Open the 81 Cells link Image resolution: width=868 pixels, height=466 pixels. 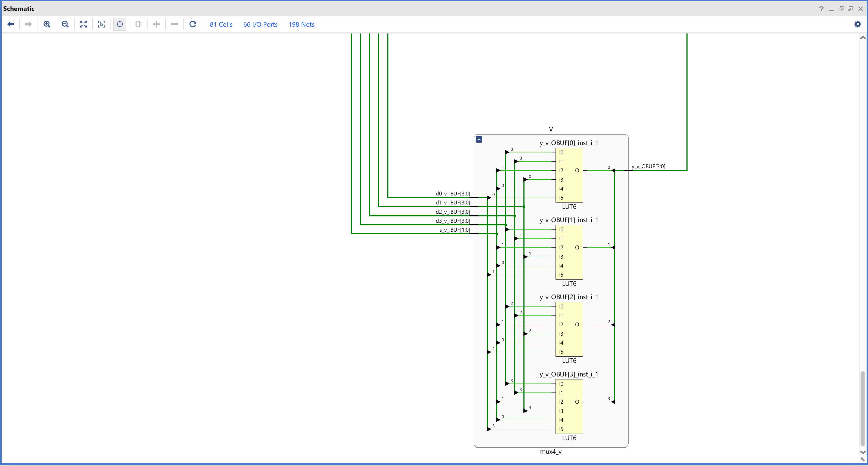(221, 24)
